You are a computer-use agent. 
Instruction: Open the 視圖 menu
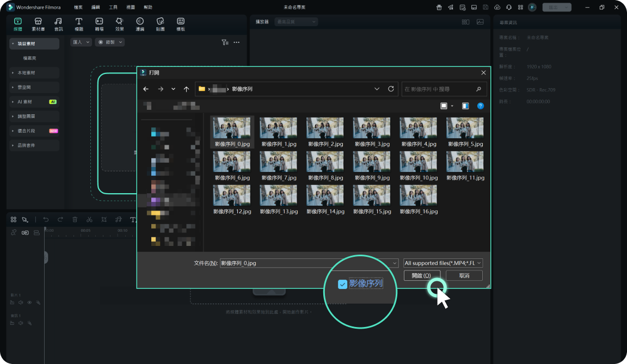(131, 7)
